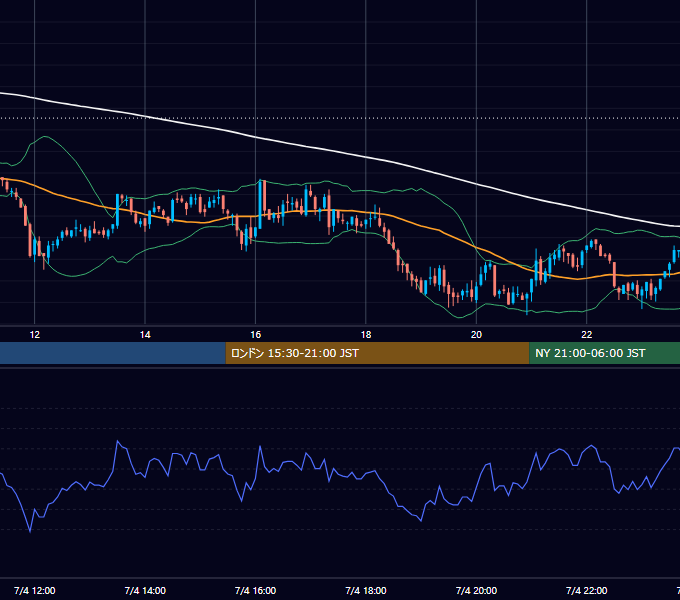Click the London session bar 15:30-21:00 JST
The image size is (680, 600).
coord(377,353)
